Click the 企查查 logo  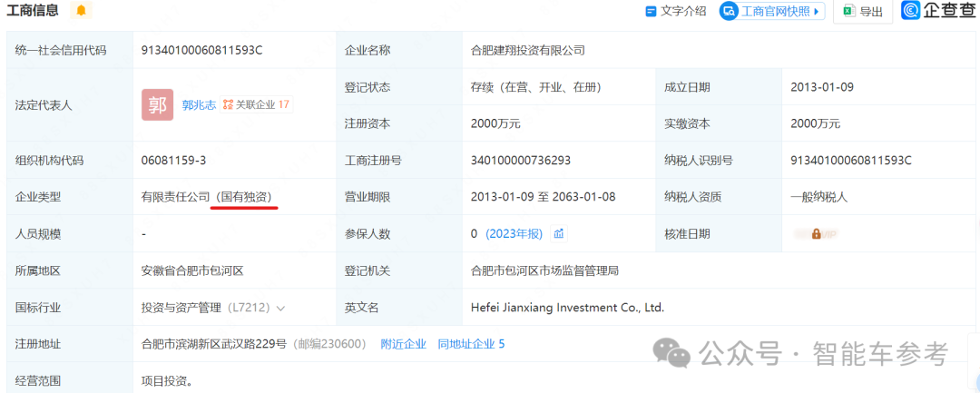pos(937,11)
